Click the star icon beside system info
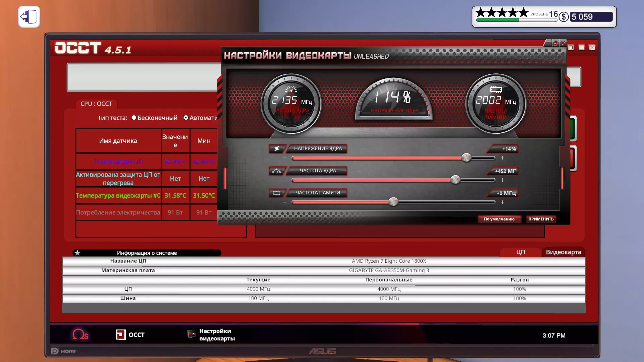Image resolution: width=644 pixels, height=362 pixels. (x=77, y=253)
